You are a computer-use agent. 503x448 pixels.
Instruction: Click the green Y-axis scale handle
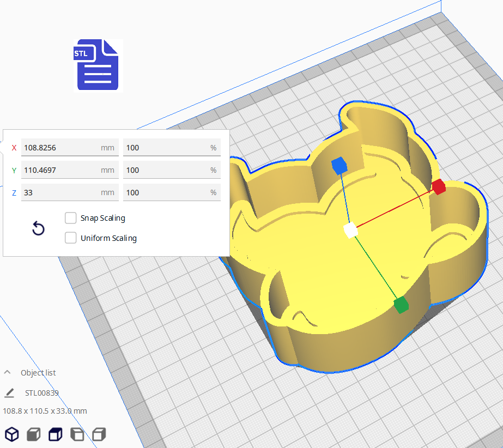[401, 305]
